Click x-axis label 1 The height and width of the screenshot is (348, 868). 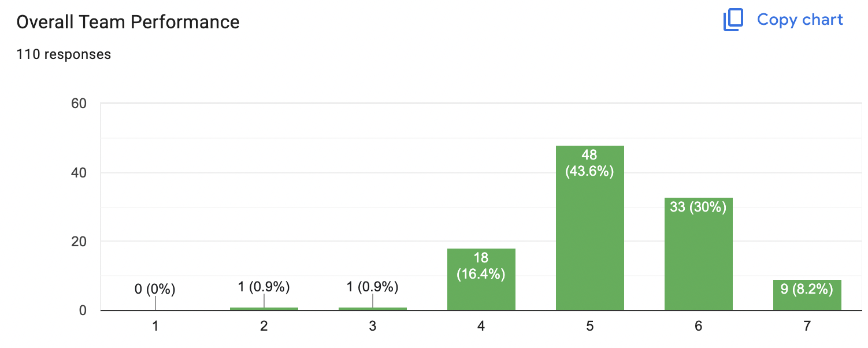click(x=155, y=326)
